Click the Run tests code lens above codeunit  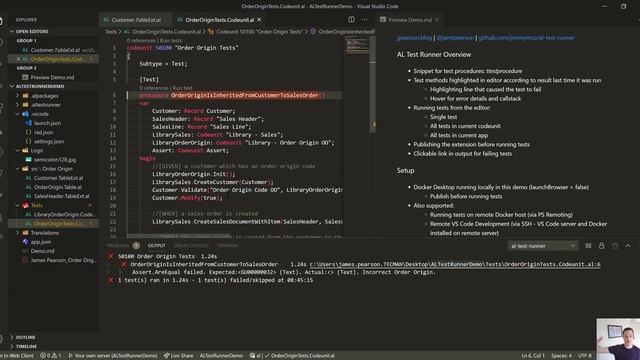(171, 40)
